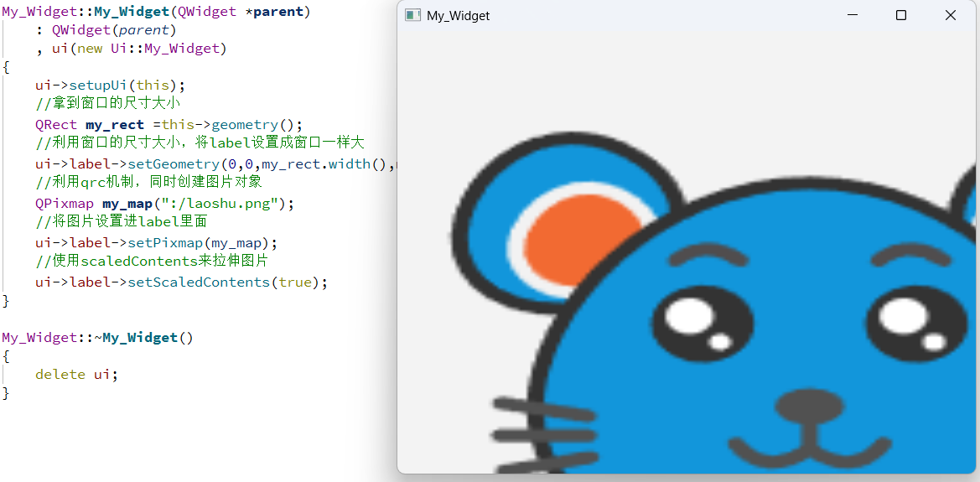Close the My_Widget window
The height and width of the screenshot is (482, 980).
pyautogui.click(x=951, y=16)
